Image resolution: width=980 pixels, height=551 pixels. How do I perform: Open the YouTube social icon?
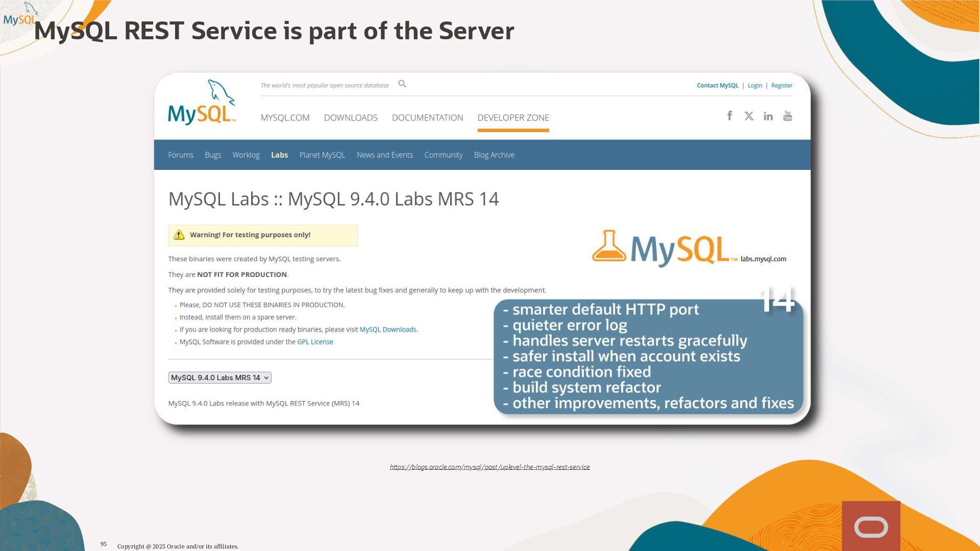788,116
